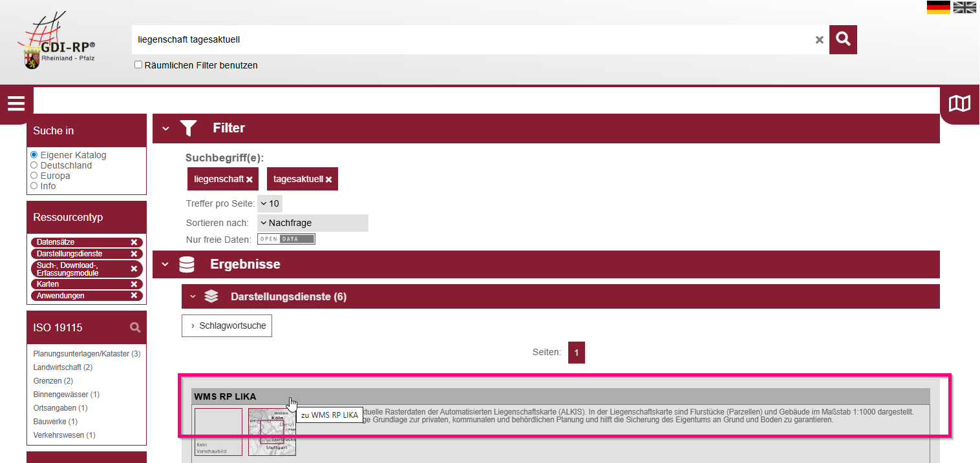Clear the search field with the X icon
This screenshot has height=463, width=980.
(x=819, y=40)
